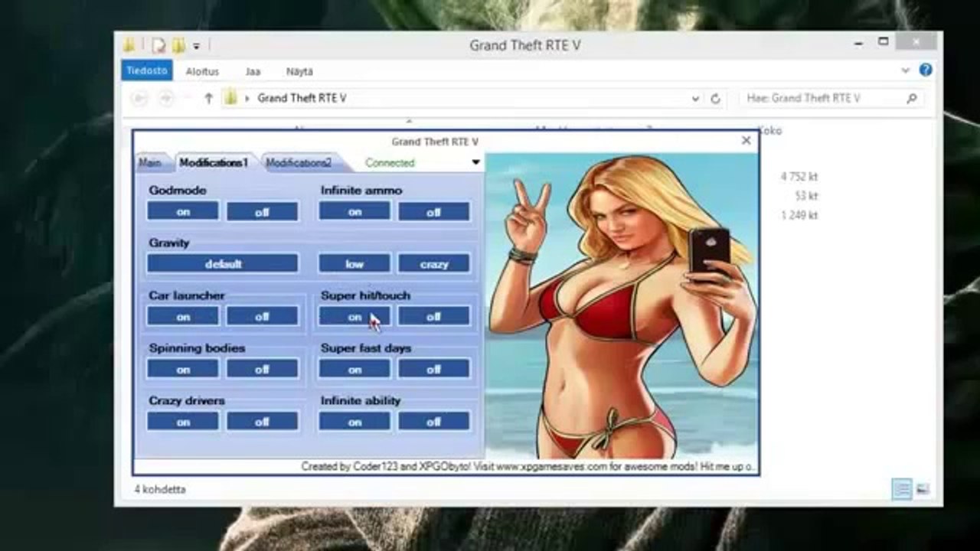
Task: Open the Jaa ribbon tab
Action: (253, 71)
